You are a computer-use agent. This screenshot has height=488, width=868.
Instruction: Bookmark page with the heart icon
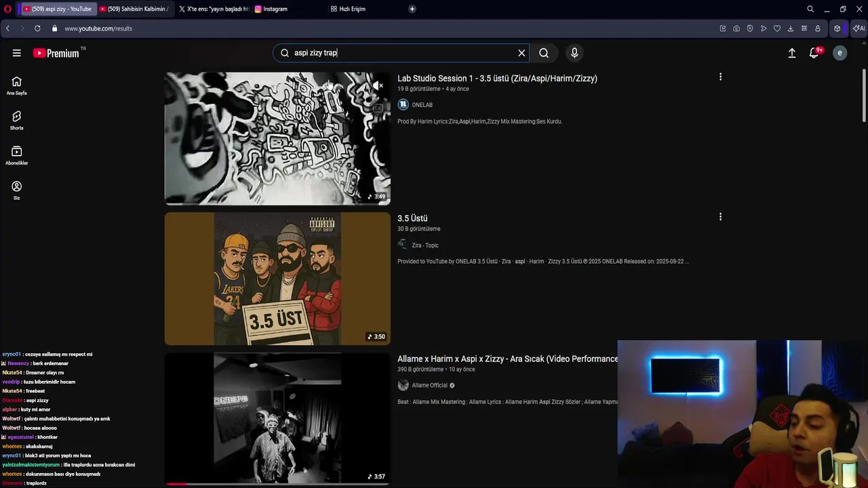(x=777, y=28)
